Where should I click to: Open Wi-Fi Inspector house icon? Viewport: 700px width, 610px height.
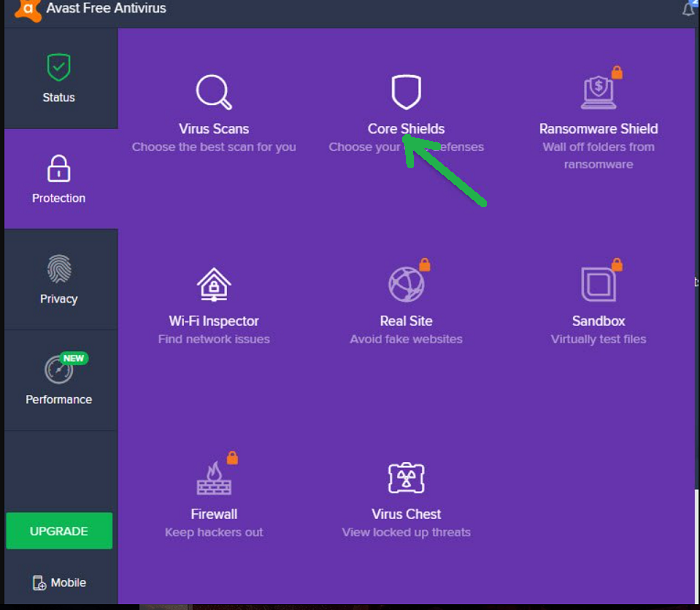tap(213, 284)
